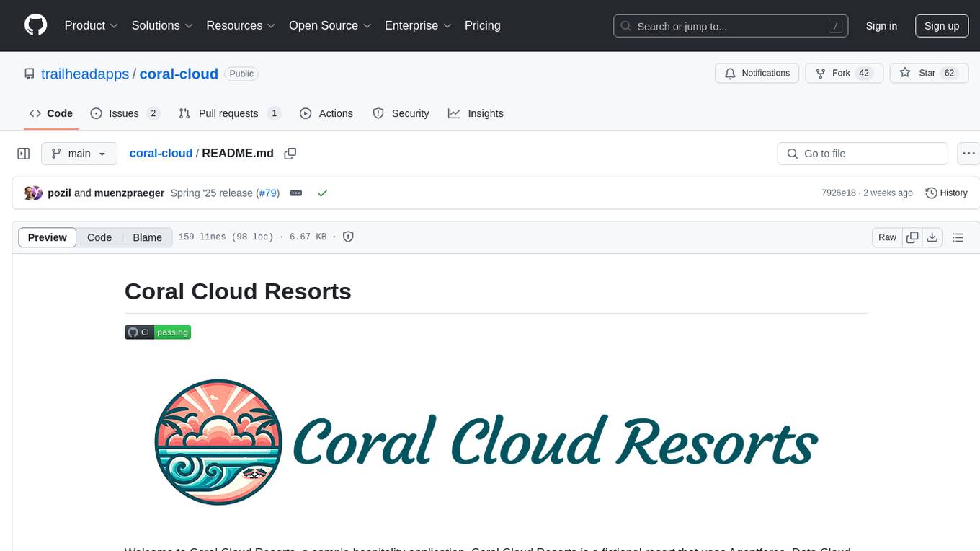The width and height of the screenshot is (980, 551).
Task: Switch to the Insights tab
Action: coord(476,113)
